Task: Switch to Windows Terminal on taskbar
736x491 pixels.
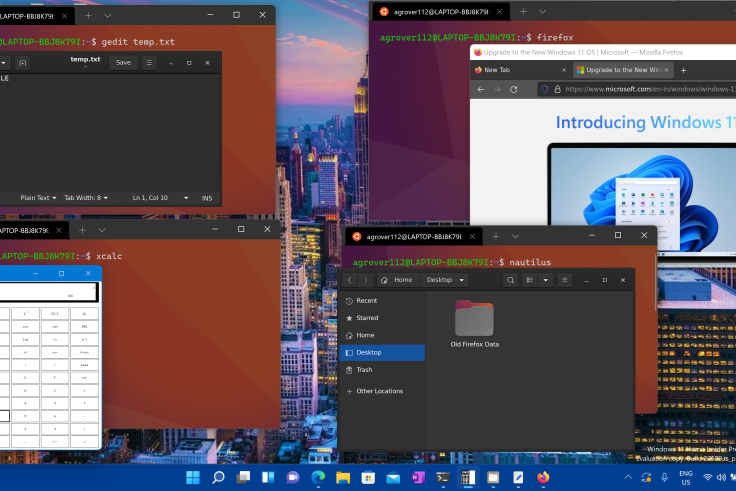Action: point(443,477)
